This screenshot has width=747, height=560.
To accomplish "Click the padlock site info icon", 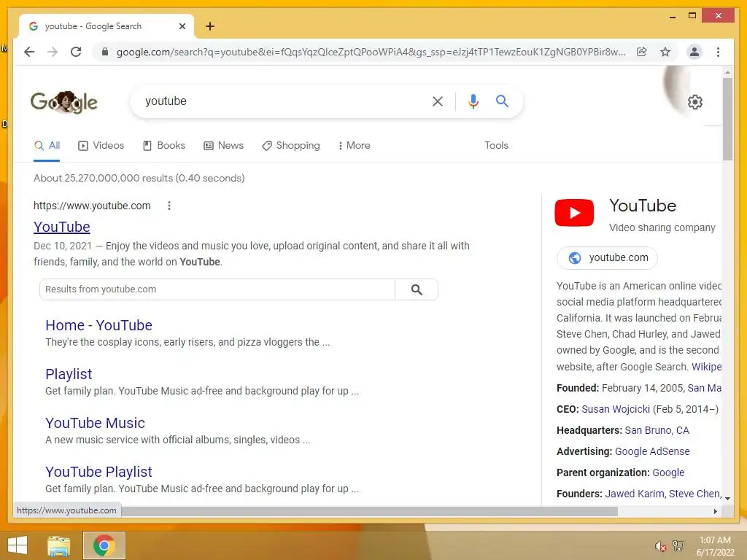I will coord(105,52).
